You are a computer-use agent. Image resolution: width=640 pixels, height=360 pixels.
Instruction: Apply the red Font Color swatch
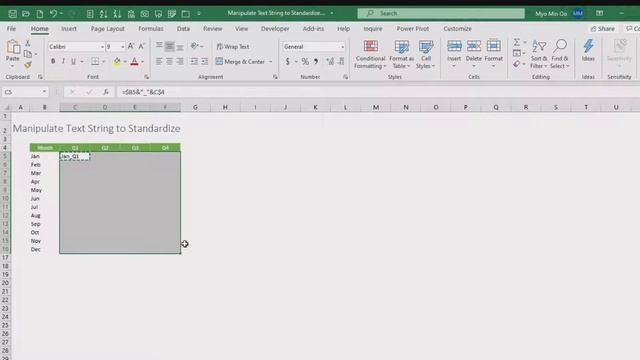134,62
